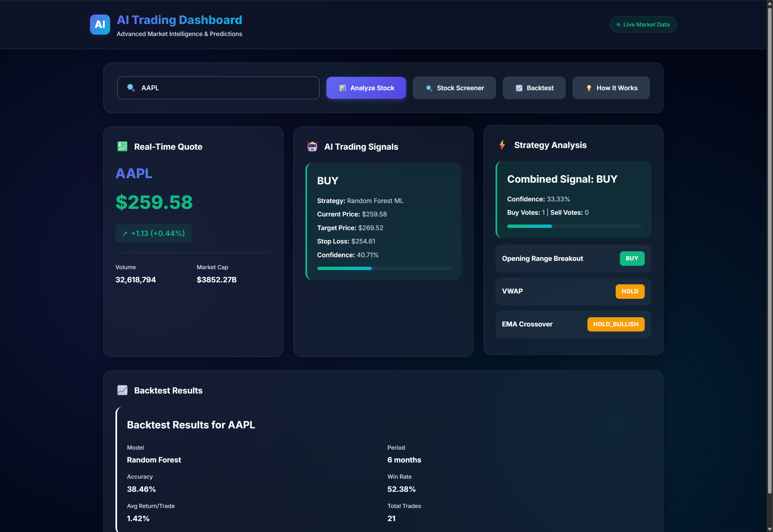Click the chart icon next to Backtest Results

122,390
